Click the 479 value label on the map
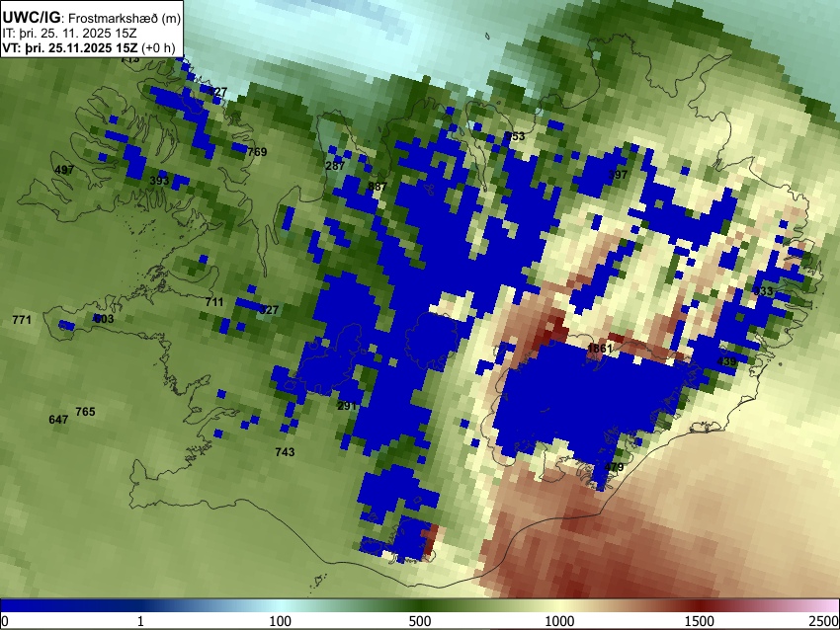The height and width of the screenshot is (630, 840). point(614,467)
